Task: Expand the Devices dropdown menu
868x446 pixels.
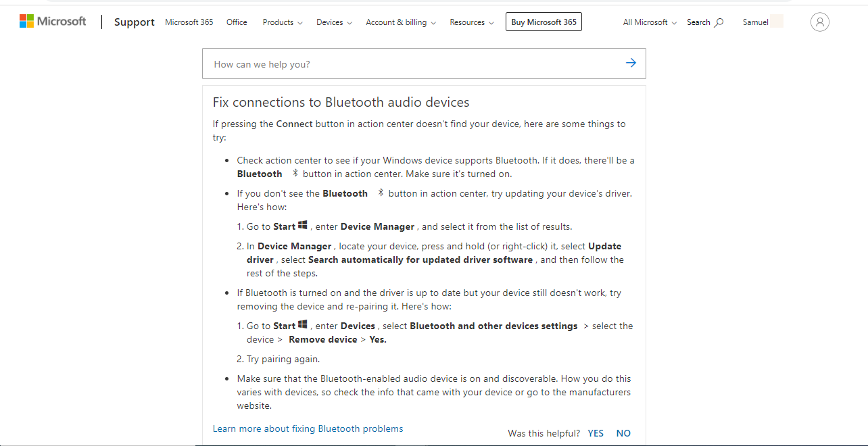Action: tap(334, 22)
